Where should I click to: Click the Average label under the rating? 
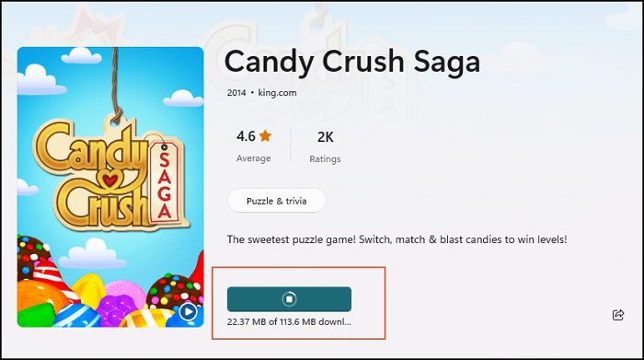(x=253, y=158)
